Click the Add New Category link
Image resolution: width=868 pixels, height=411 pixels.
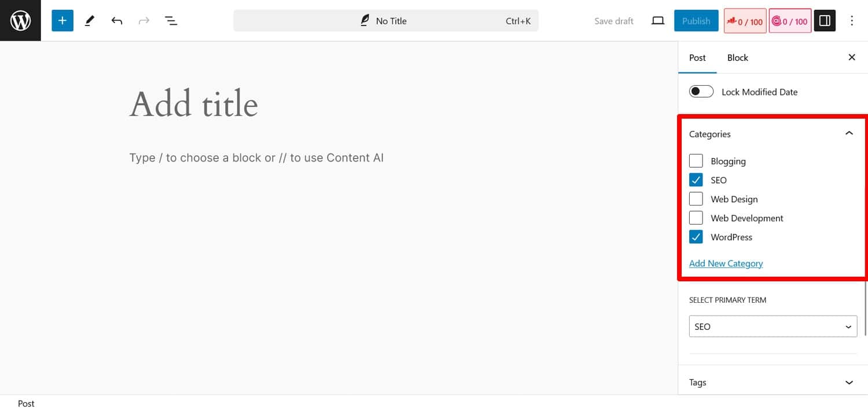click(726, 263)
